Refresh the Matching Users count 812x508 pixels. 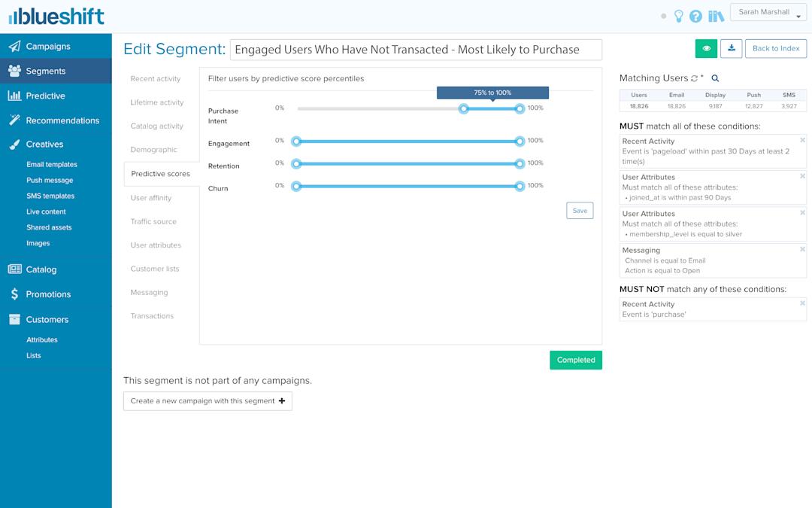(694, 78)
